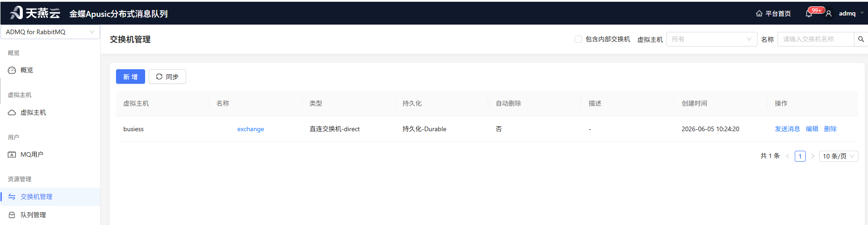868x225 pixels.
Task: Click the 同步 button
Action: click(167, 77)
